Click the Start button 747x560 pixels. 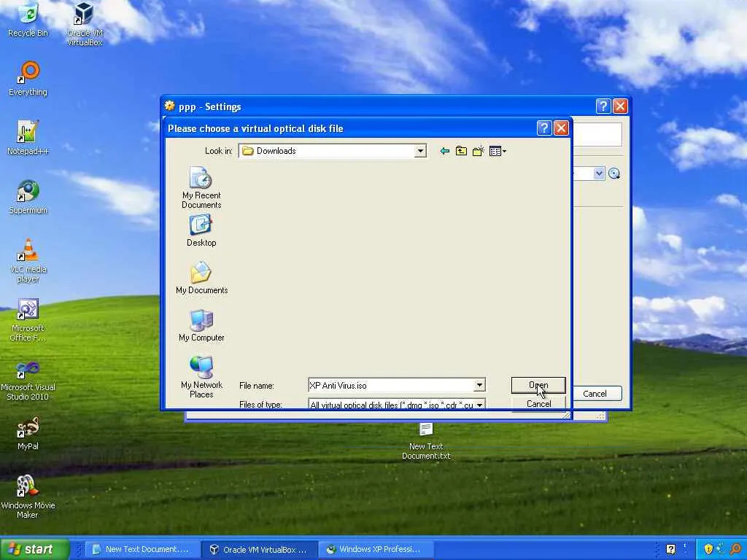click(35, 549)
